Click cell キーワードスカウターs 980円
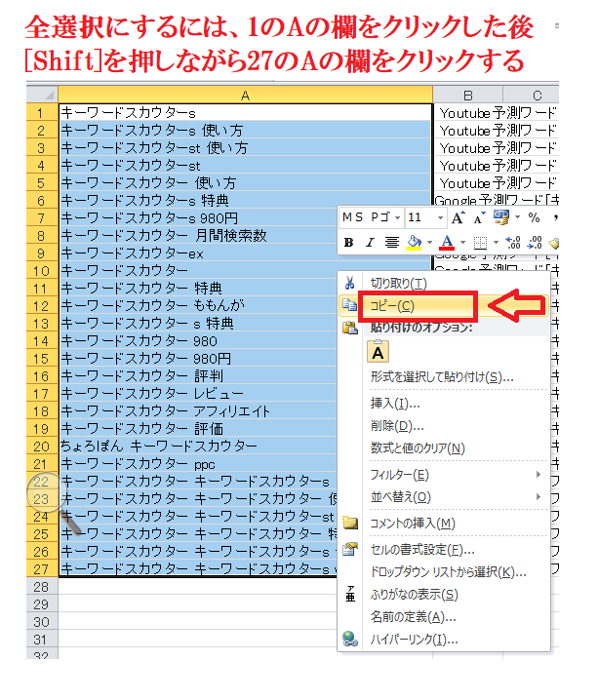The width and height of the screenshot is (598, 700). click(x=199, y=217)
